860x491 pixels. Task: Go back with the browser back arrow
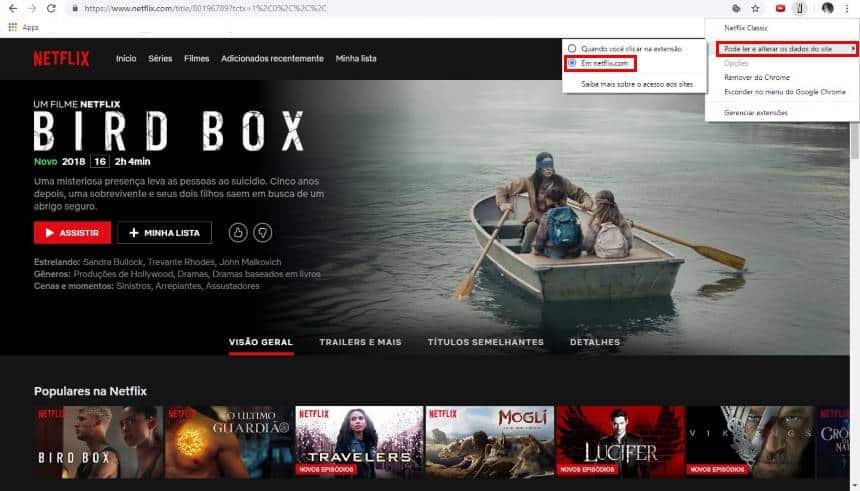coord(13,8)
